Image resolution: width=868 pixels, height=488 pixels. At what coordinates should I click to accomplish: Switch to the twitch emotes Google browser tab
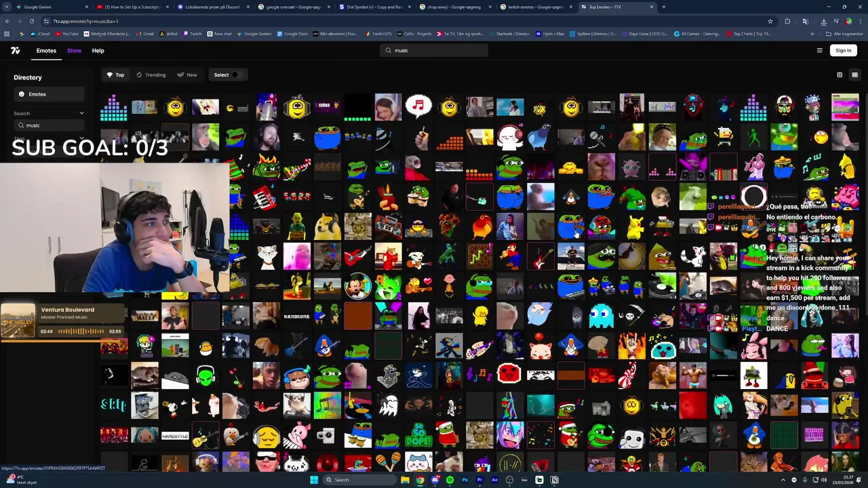tap(536, 7)
